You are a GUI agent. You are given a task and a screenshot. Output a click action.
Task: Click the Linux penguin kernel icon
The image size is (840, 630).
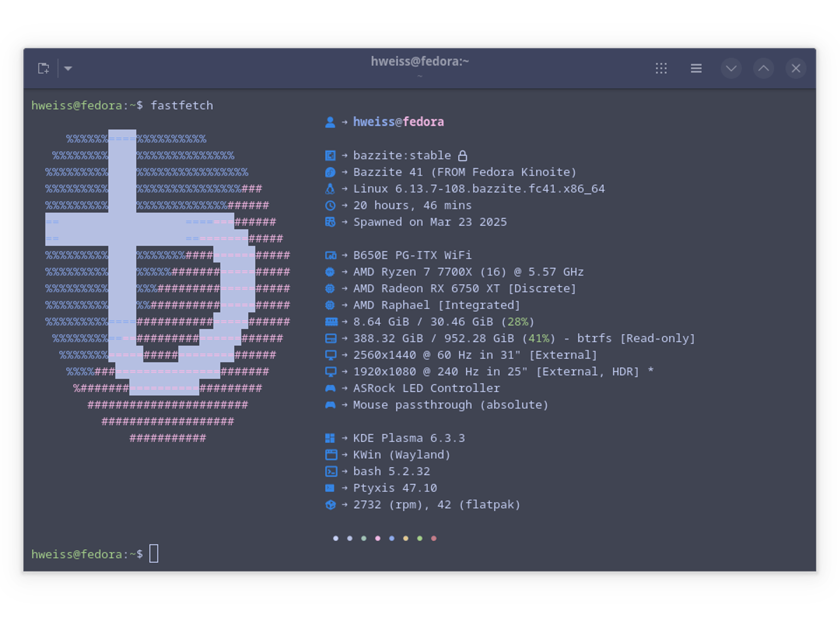click(330, 189)
